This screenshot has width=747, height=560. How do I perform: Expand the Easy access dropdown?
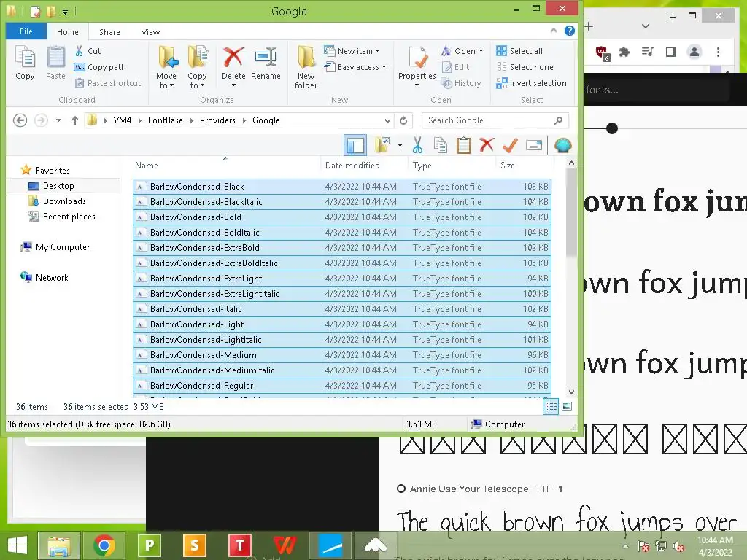[x=384, y=67]
